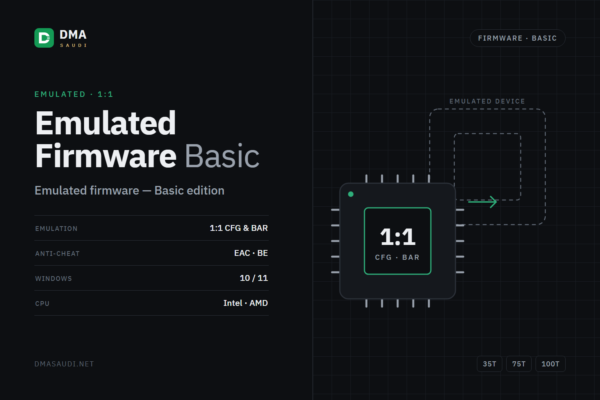Click the subtitle Emulated firmware — Basic edition

click(129, 190)
